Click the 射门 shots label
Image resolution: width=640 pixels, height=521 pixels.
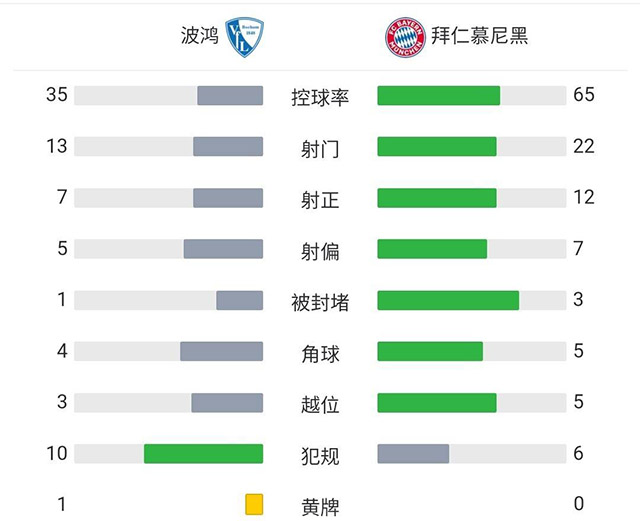pos(320,149)
